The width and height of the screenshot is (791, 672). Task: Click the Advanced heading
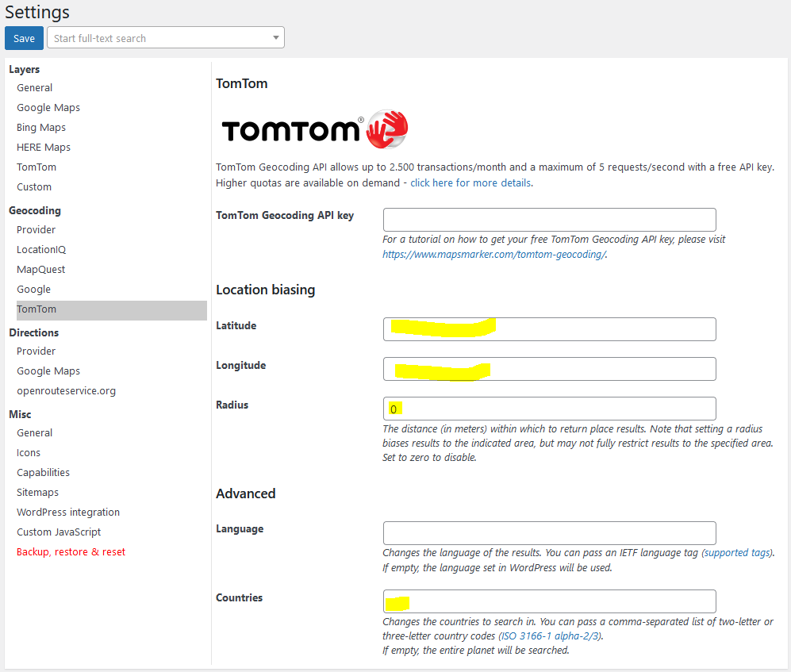[246, 493]
